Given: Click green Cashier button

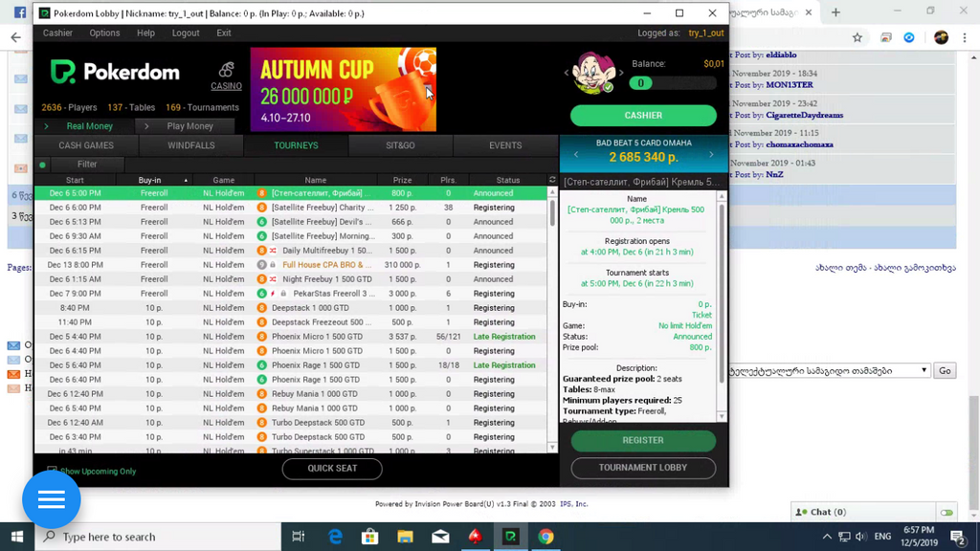Looking at the screenshot, I should 643,116.
